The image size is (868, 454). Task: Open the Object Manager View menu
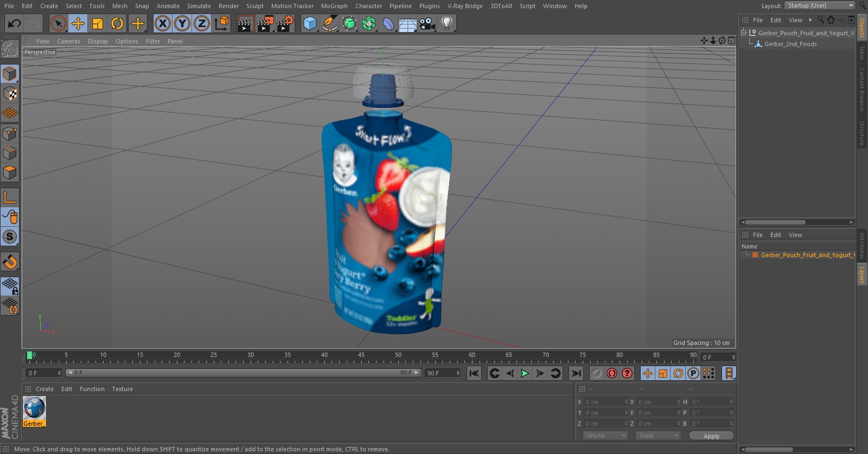795,20
